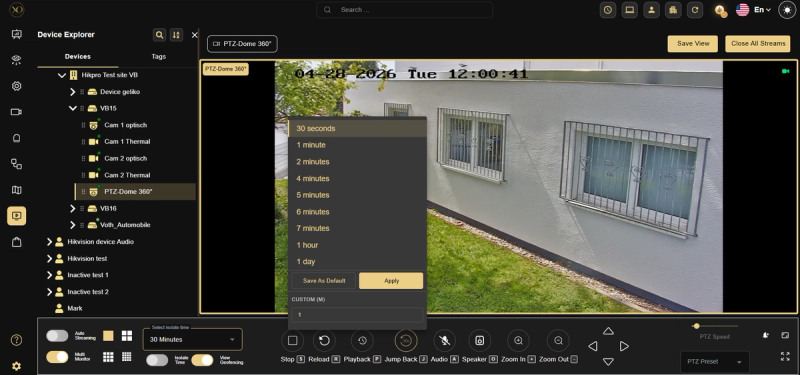The width and height of the screenshot is (800, 375).
Task: Click the Zoom Out icon
Action: tap(558, 341)
